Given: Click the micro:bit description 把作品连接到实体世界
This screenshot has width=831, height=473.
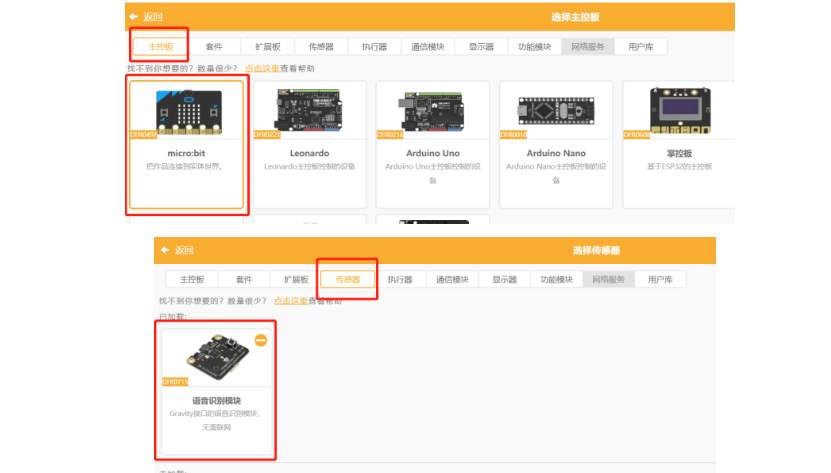Looking at the screenshot, I should 185,167.
